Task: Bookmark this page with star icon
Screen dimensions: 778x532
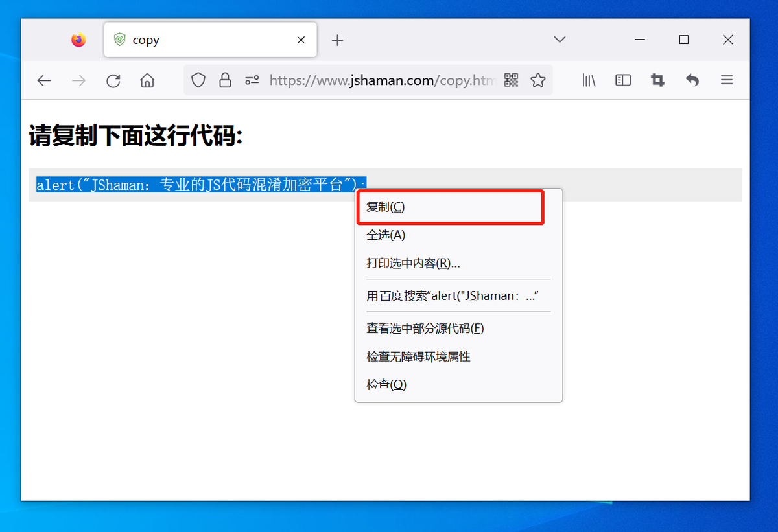Action: (x=538, y=80)
